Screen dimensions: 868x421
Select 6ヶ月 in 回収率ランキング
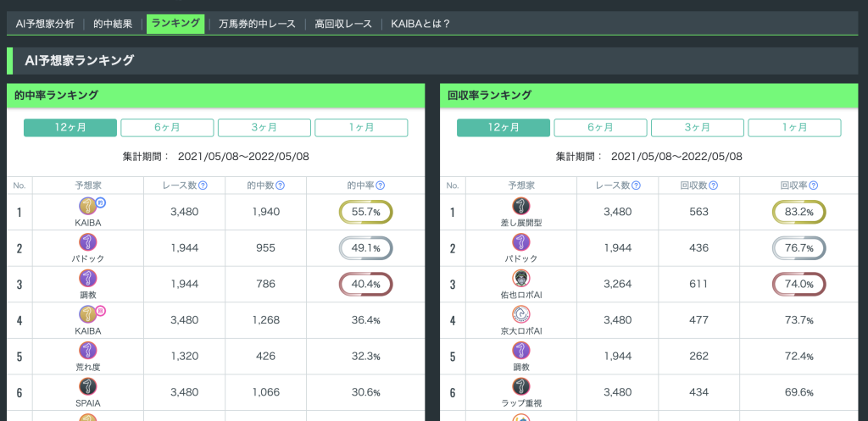pos(601,128)
